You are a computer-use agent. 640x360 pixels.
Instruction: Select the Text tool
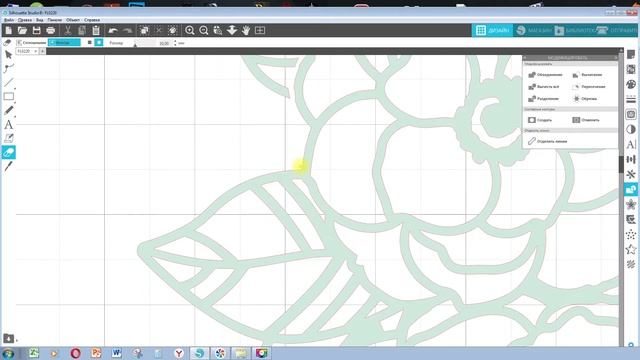click(9, 124)
